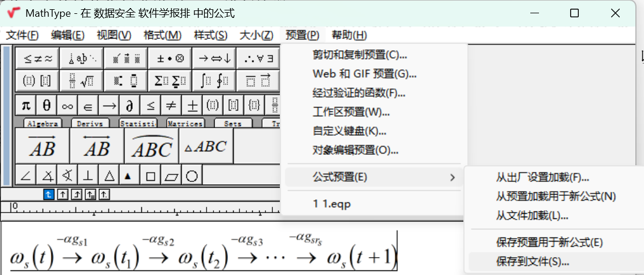Screen dimensions: 644x275
Task: Insert the hollow triangle symbol
Action: 109,176
